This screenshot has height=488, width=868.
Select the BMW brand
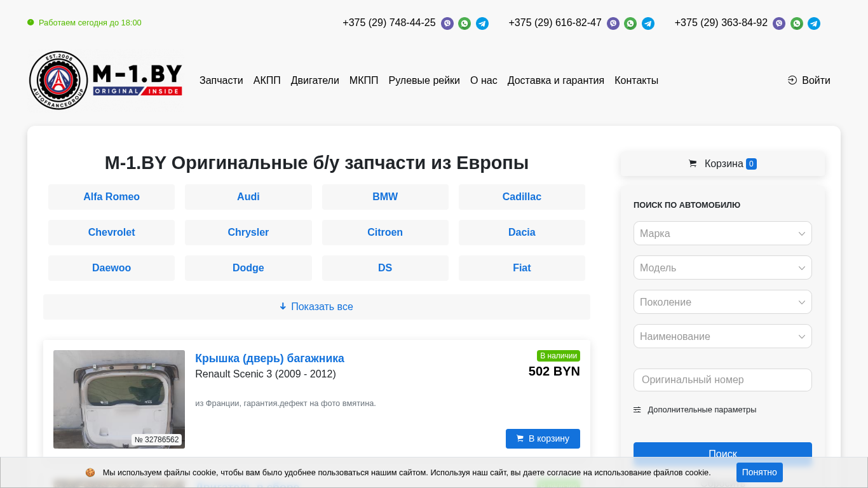(385, 197)
